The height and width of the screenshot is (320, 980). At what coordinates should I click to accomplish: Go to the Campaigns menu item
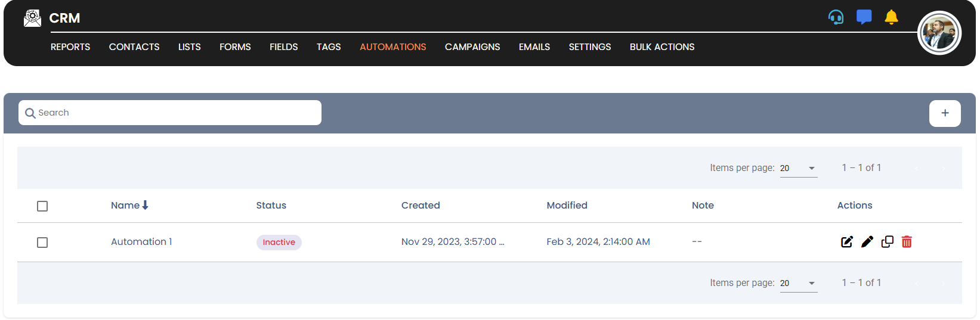click(472, 47)
